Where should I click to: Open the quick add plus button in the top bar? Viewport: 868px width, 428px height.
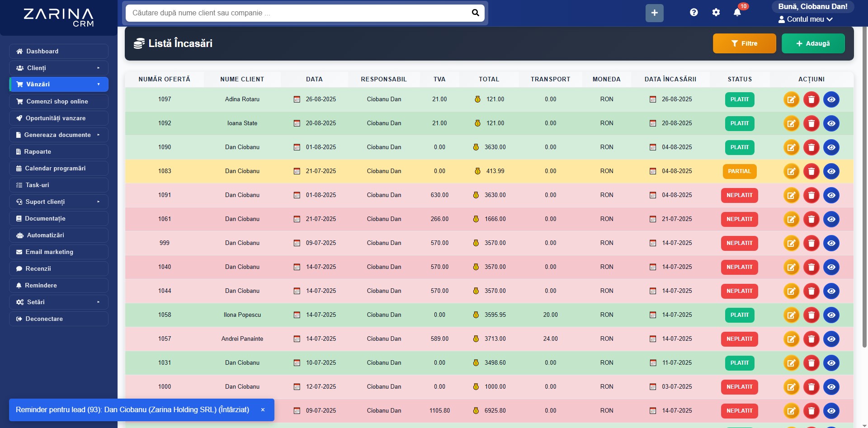coord(654,13)
